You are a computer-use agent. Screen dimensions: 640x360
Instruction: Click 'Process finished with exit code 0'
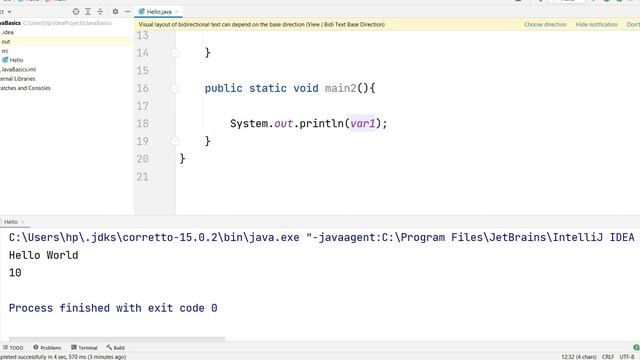pyautogui.click(x=113, y=308)
